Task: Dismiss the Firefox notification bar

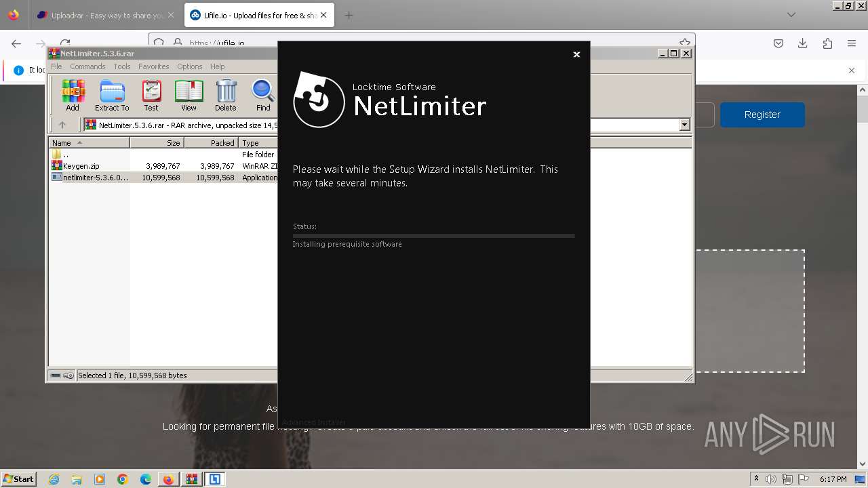Action: [x=852, y=70]
